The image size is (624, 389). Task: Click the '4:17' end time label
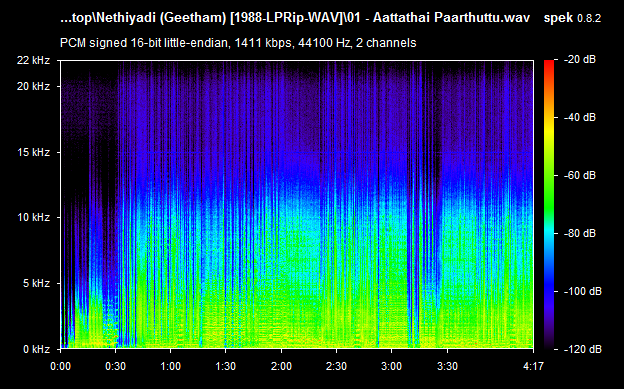(x=533, y=366)
